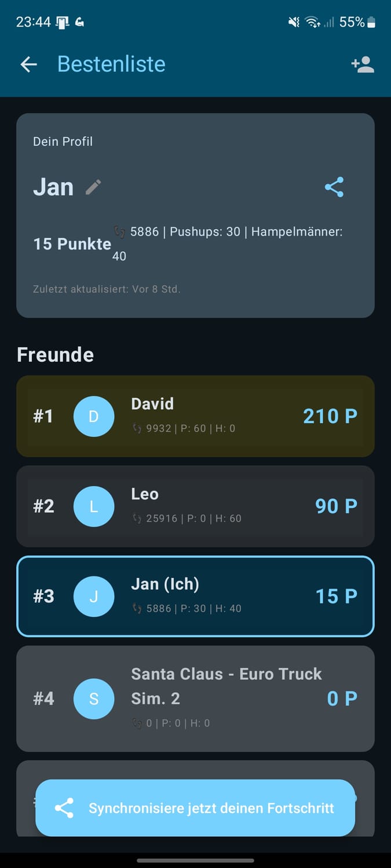The image size is (391, 868).
Task: Open David's leaderboard entry
Action: click(195, 416)
